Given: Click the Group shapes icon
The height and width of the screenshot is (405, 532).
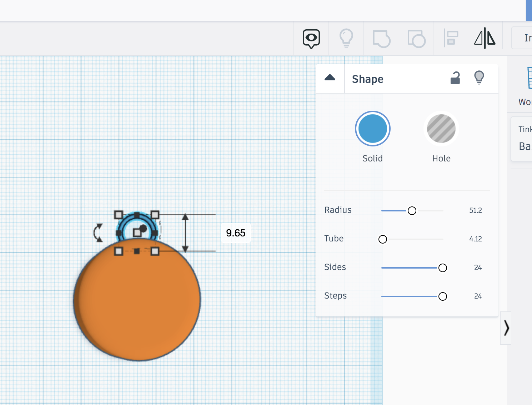Looking at the screenshot, I should tap(381, 38).
